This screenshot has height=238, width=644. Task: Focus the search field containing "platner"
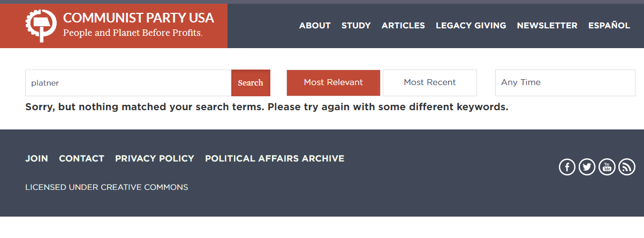[128, 83]
